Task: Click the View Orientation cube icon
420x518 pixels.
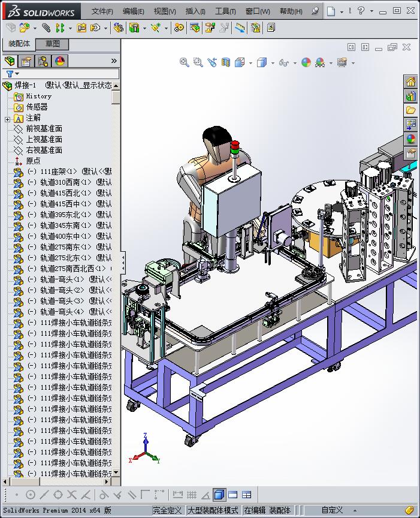Action: [x=240, y=62]
